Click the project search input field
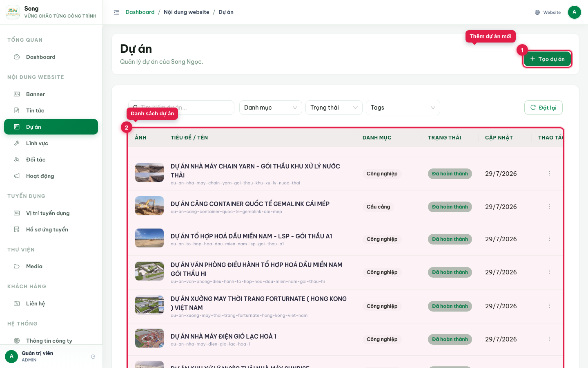Viewport: 588px width, 368px height. click(x=181, y=108)
